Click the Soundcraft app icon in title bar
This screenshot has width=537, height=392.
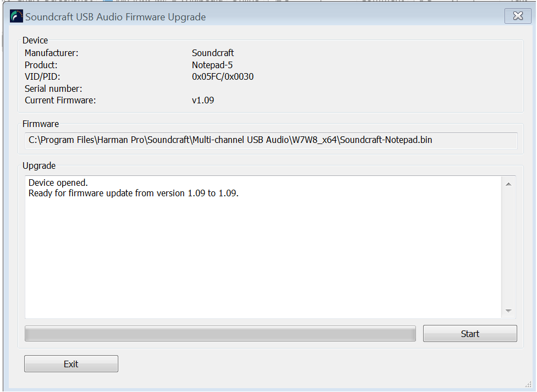pyautogui.click(x=16, y=16)
